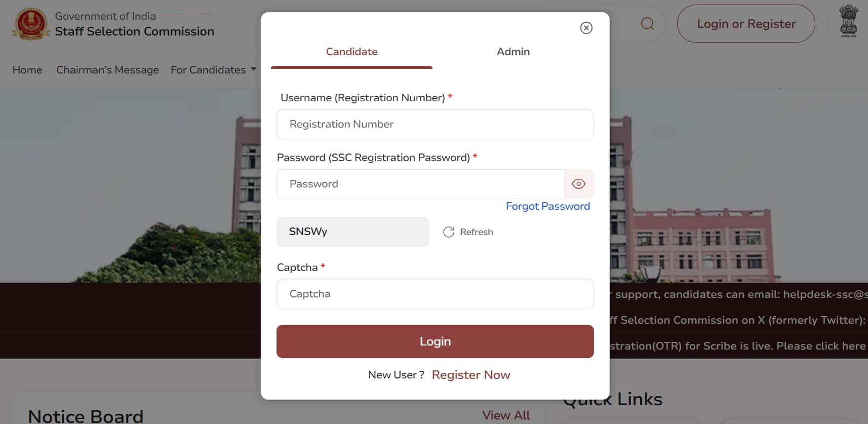
Task: Click inside the Registration Number field
Action: point(435,124)
